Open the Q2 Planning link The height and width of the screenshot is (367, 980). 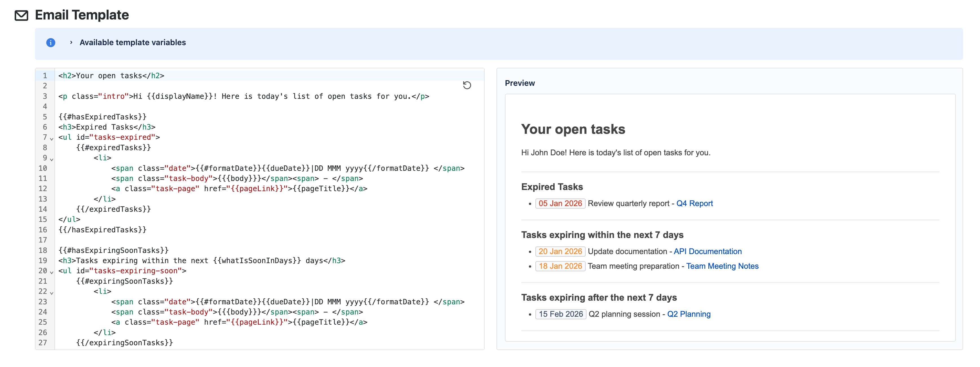tap(689, 314)
